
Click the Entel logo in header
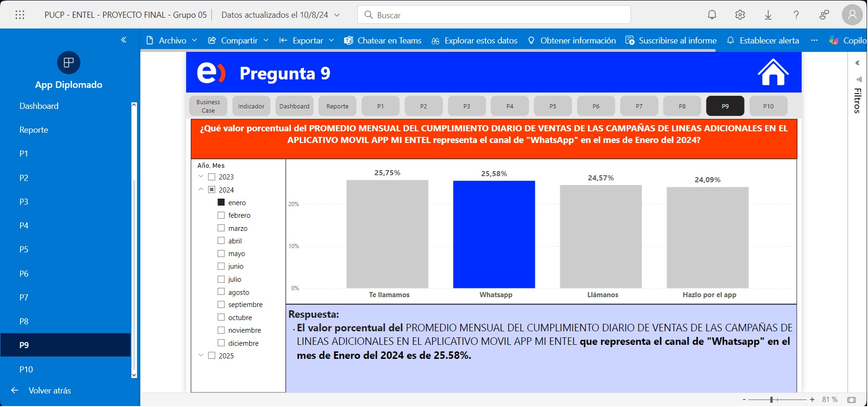pyautogui.click(x=211, y=73)
